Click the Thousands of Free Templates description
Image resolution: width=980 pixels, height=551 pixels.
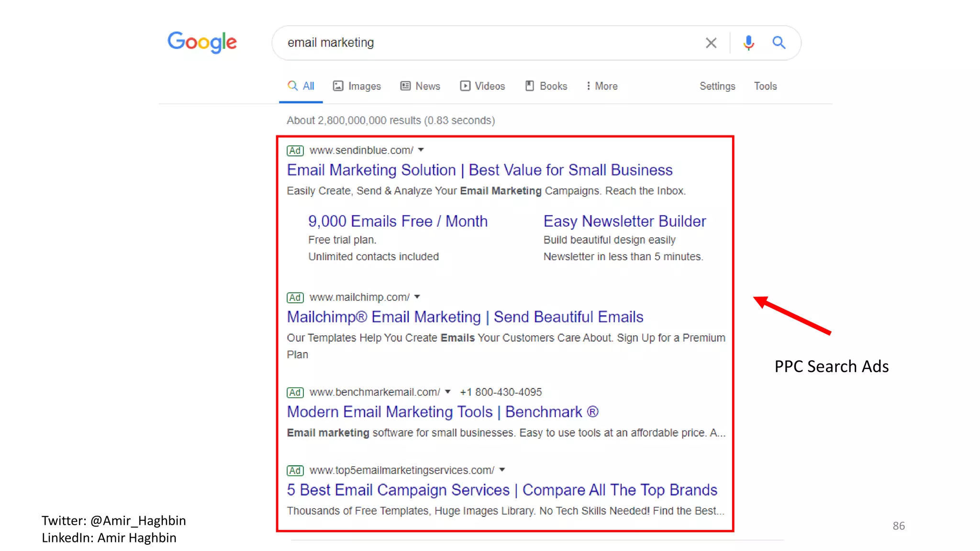pos(506,511)
